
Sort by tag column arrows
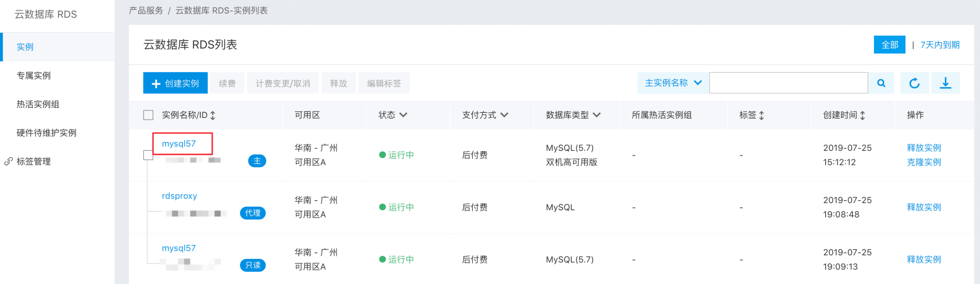pyautogui.click(x=761, y=115)
